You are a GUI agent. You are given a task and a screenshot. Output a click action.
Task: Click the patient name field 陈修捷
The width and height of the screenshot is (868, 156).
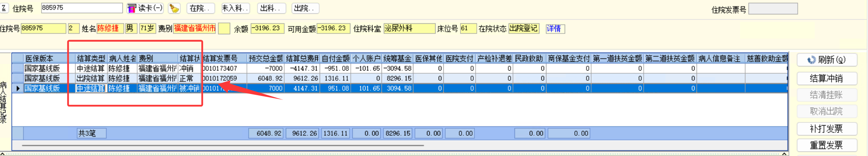pos(110,28)
